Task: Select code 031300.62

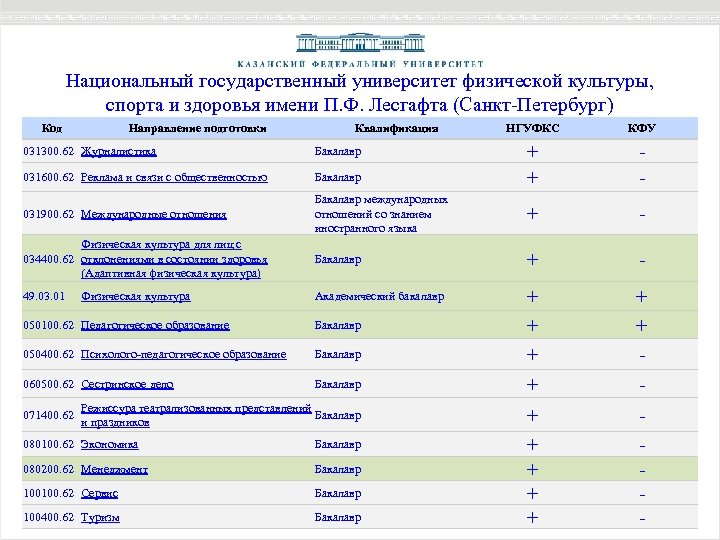Action: coord(49,151)
